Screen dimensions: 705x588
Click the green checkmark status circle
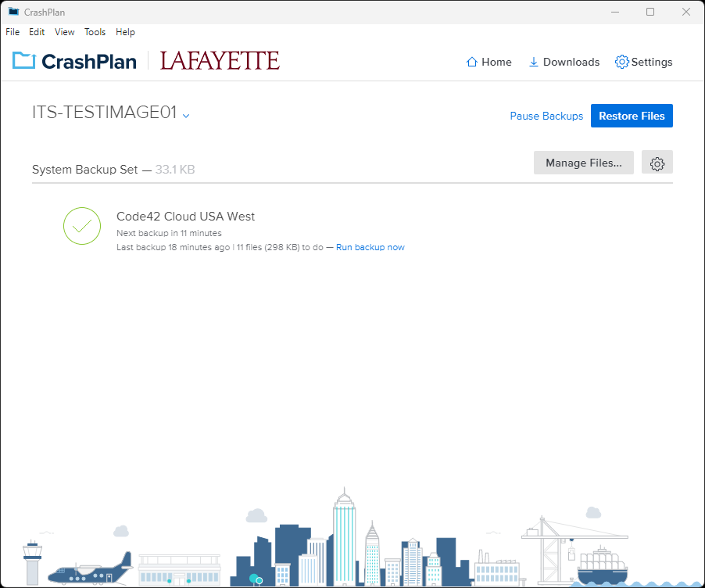[82, 226]
